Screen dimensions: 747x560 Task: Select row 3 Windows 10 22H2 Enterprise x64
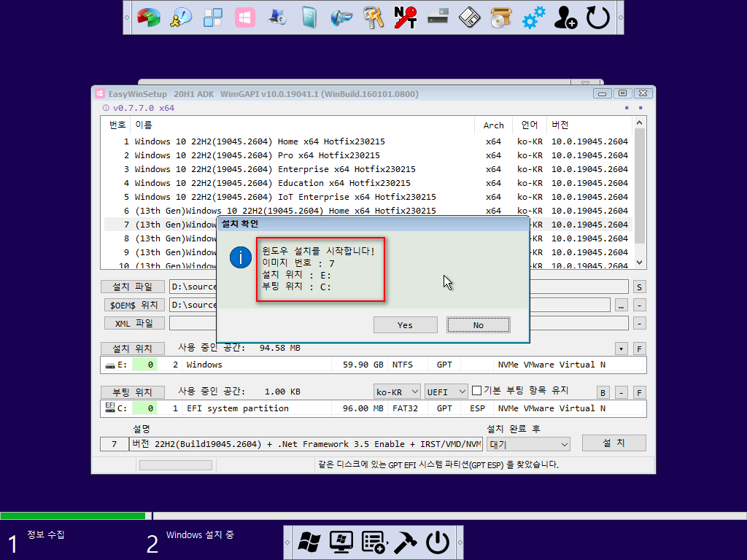point(368,169)
